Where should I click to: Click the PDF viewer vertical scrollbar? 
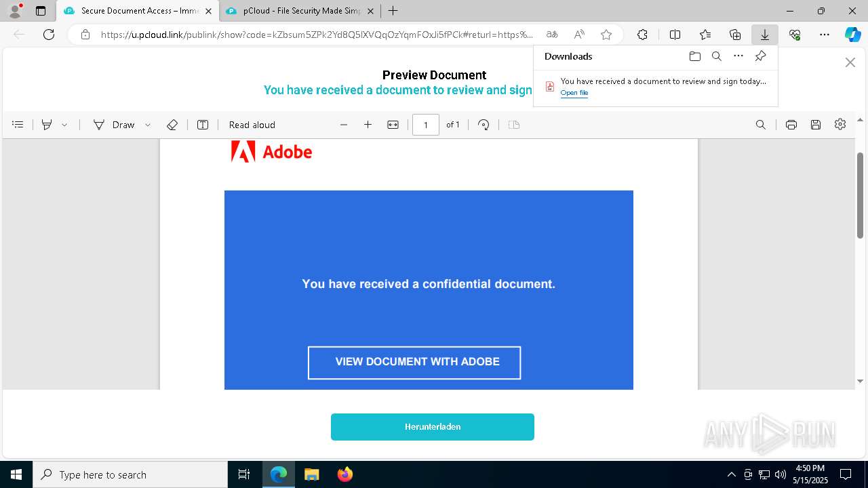pos(861,195)
